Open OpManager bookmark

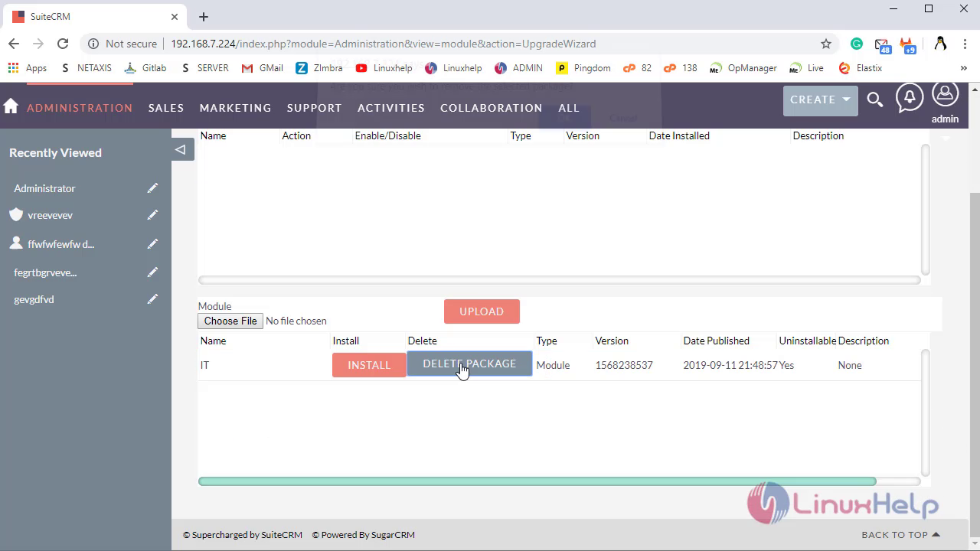coord(743,68)
